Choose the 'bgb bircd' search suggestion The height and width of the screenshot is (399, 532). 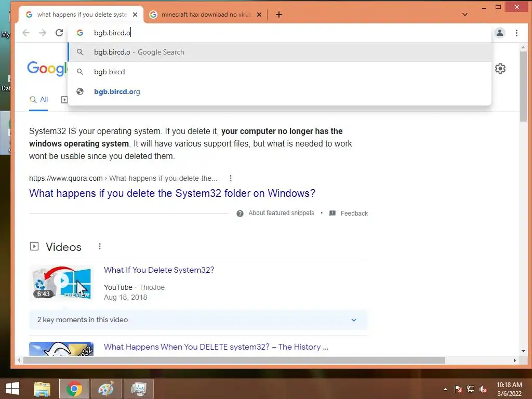279,72
